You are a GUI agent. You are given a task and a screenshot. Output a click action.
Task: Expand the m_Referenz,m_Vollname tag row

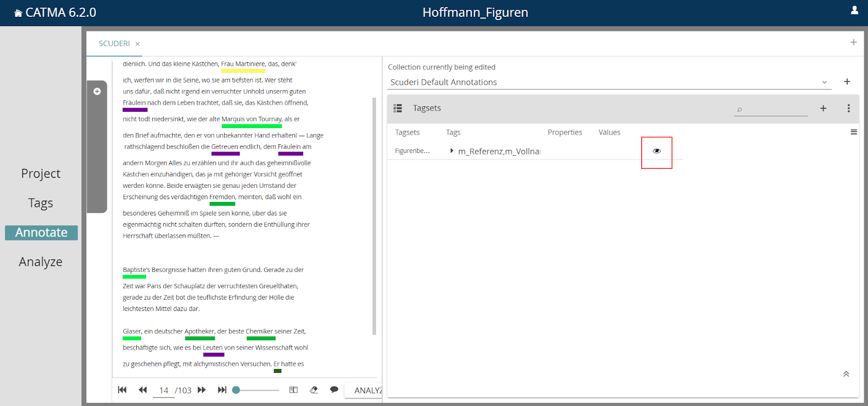tap(452, 151)
